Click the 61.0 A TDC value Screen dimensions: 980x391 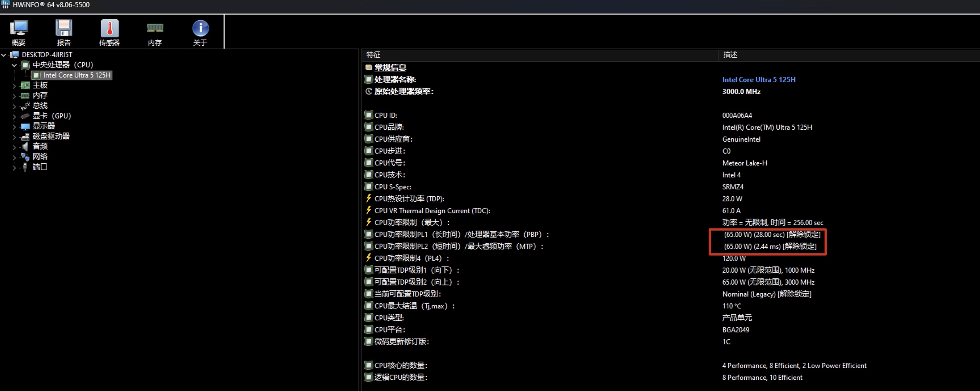pyautogui.click(x=731, y=210)
